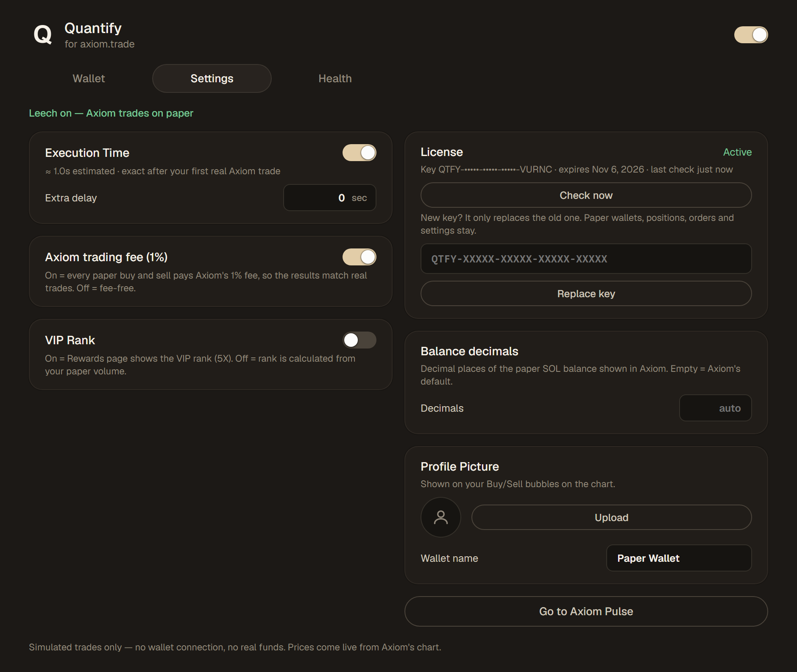Click the 'VIP Rank' heading
This screenshot has height=672, width=797.
tap(70, 340)
